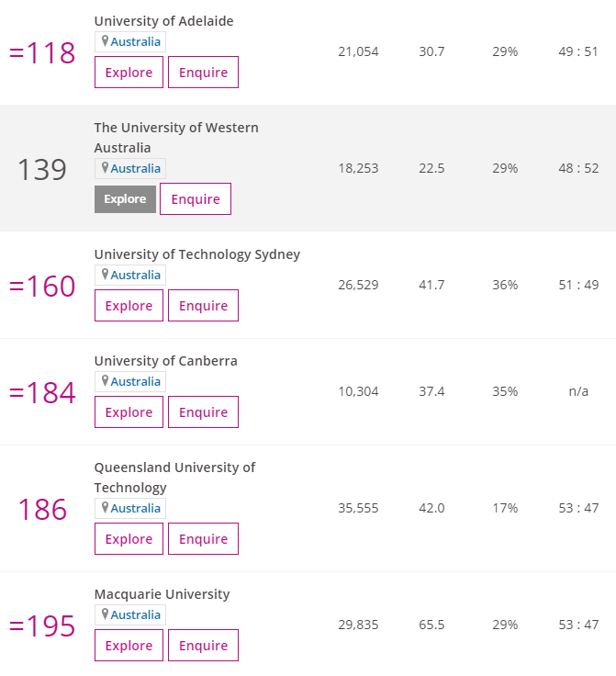Click location pin icon for University of Canberra

pyautogui.click(x=105, y=381)
